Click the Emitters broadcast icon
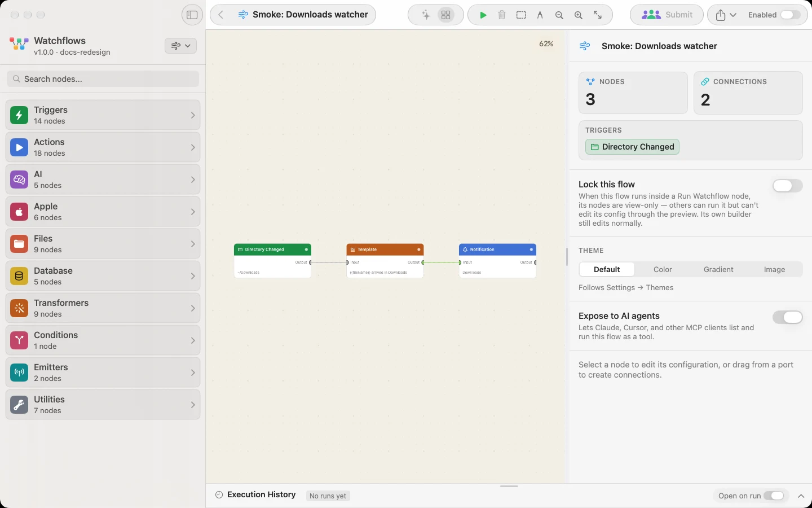812x508 pixels. click(19, 373)
